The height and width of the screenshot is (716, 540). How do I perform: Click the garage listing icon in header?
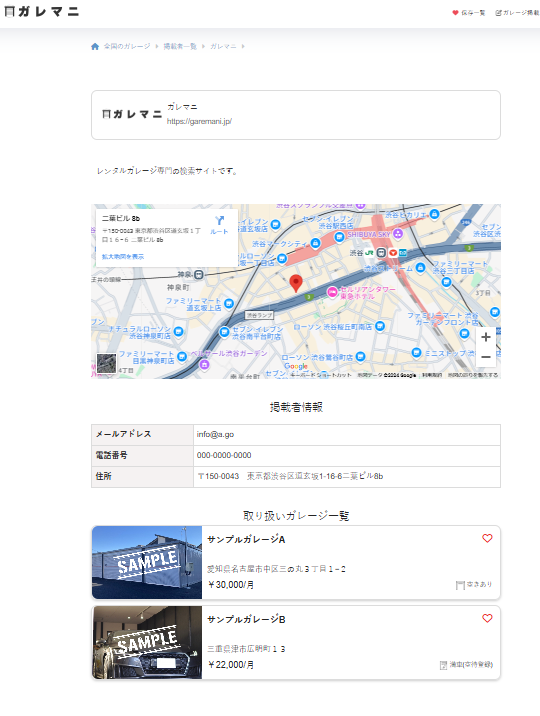[x=498, y=13]
